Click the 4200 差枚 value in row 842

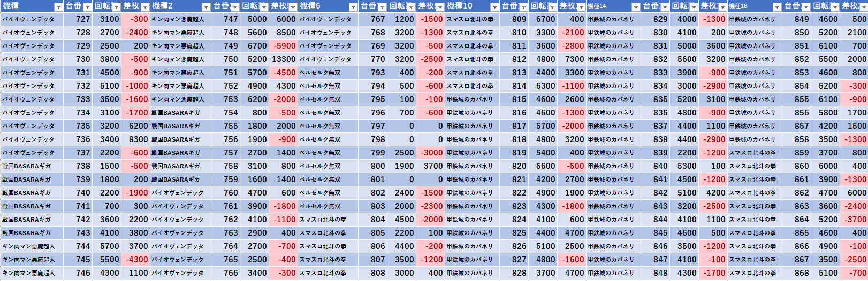[x=713, y=193]
